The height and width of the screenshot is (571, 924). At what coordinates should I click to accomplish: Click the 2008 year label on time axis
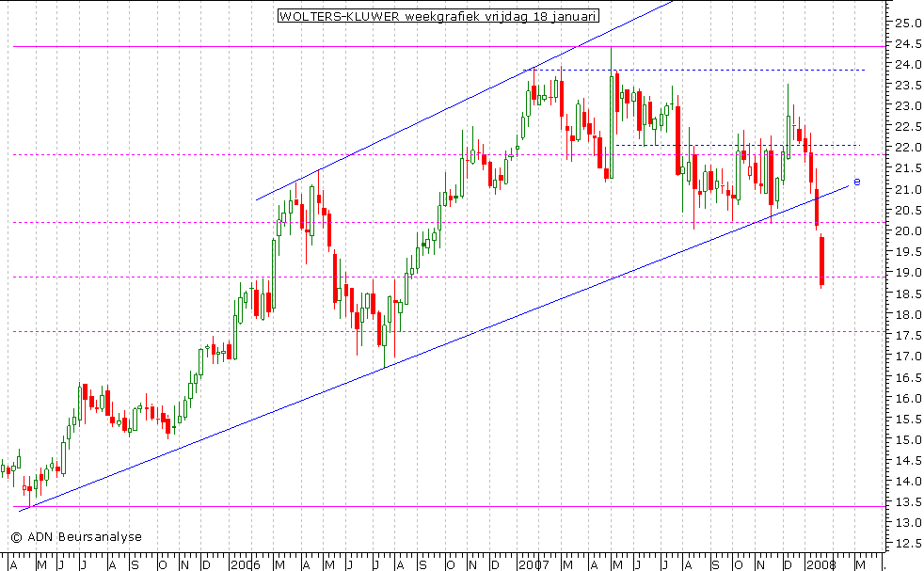point(820,565)
